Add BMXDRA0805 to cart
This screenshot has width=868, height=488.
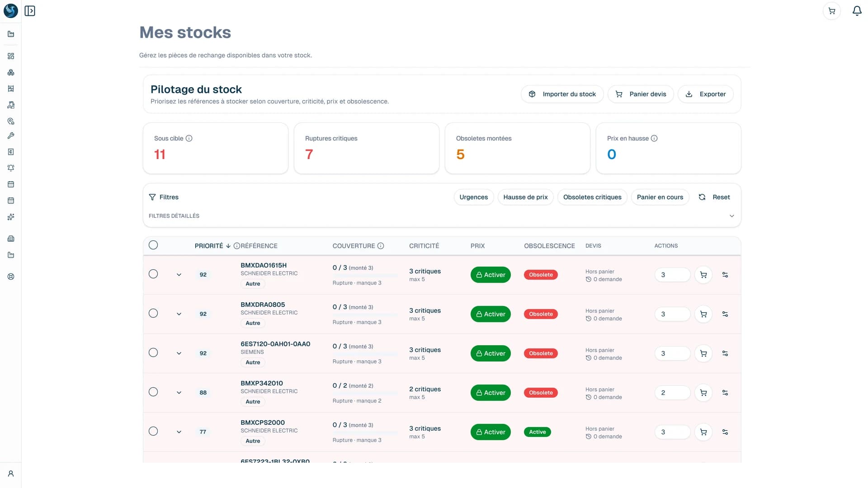click(703, 314)
